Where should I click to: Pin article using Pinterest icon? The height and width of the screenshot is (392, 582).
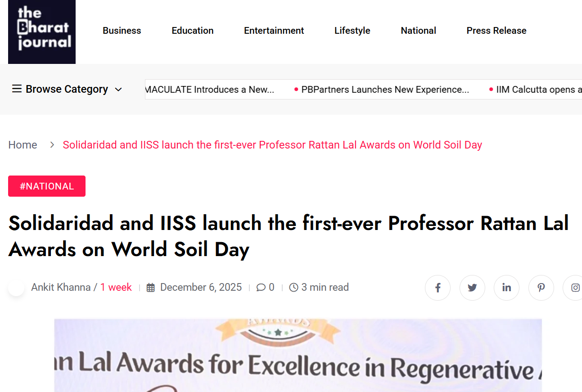[x=541, y=288]
